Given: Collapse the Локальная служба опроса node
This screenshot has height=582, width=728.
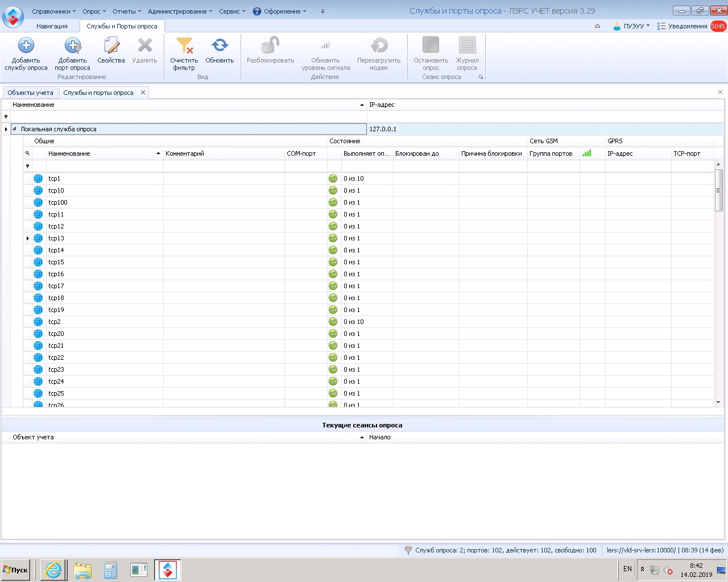Looking at the screenshot, I should coord(15,129).
